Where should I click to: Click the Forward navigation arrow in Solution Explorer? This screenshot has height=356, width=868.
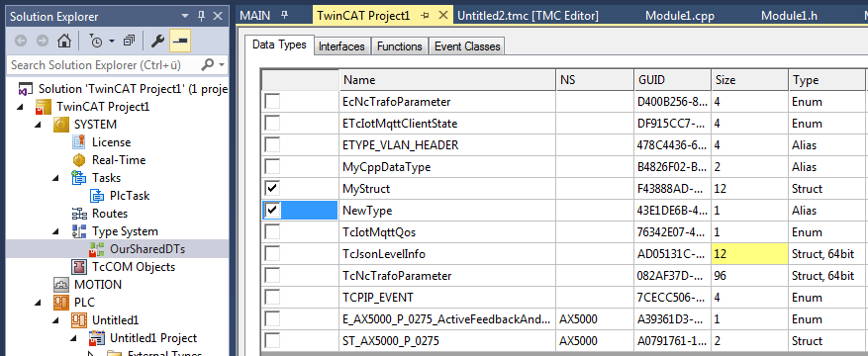click(43, 41)
